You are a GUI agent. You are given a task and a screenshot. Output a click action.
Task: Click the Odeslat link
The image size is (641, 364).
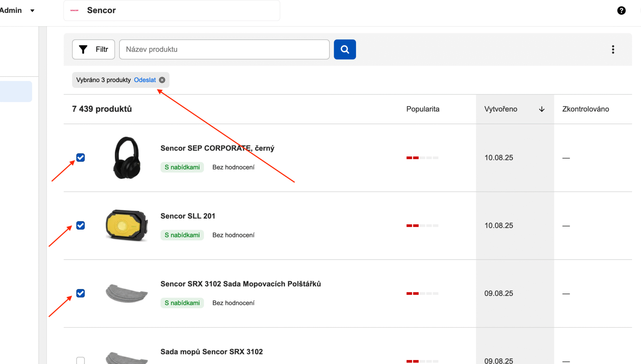pos(145,80)
